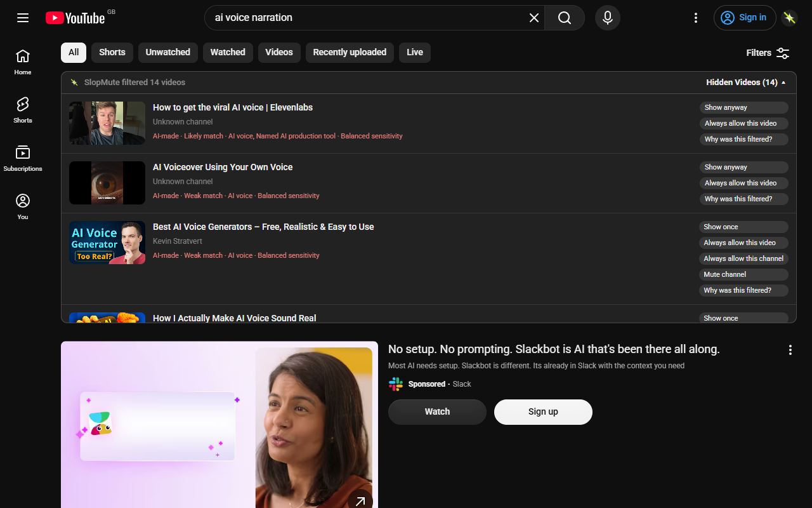Show 'AI Voiceover Using Your Own Voice' anyway
Viewport: 812px width, 508px height.
pyautogui.click(x=744, y=167)
